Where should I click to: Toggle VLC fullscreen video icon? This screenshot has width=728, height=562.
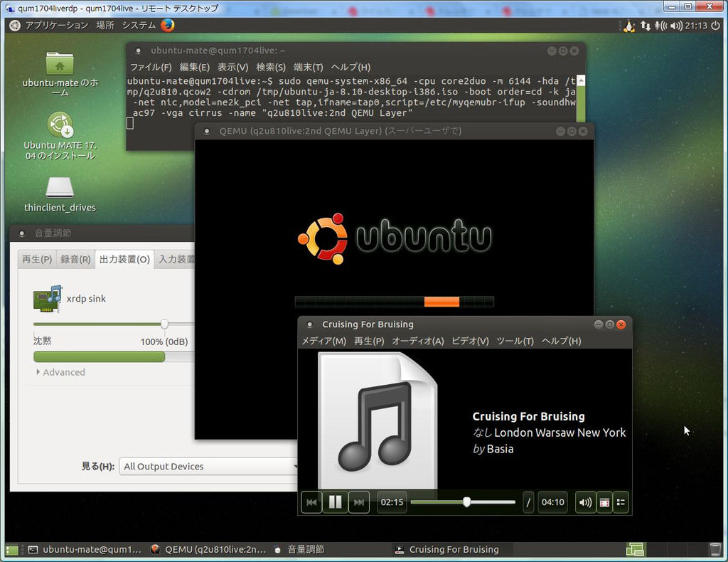tap(604, 502)
